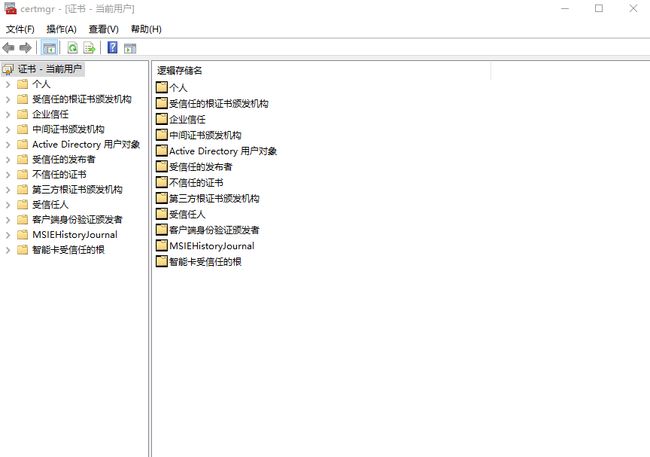Select 第三方根证书颁发机构 label in left tree
650x457 pixels.
tap(77, 190)
